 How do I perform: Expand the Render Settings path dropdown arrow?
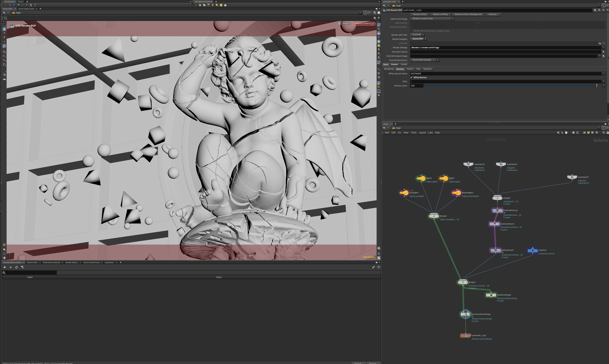[x=603, y=48]
